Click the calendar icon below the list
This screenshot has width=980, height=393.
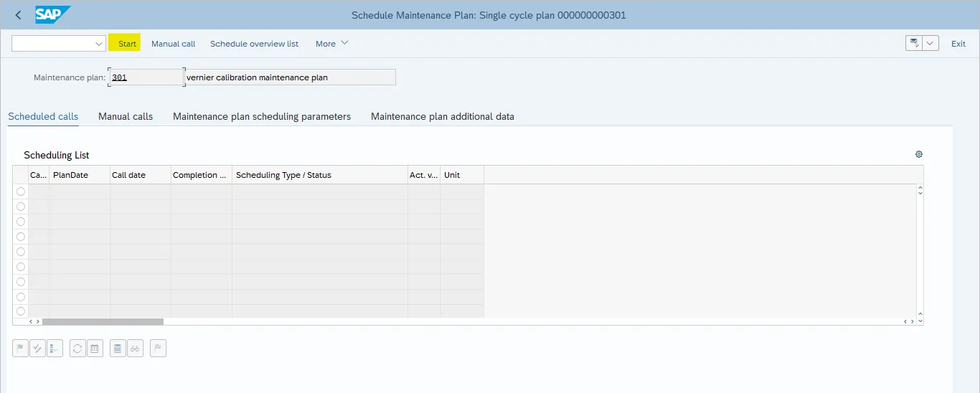point(95,349)
